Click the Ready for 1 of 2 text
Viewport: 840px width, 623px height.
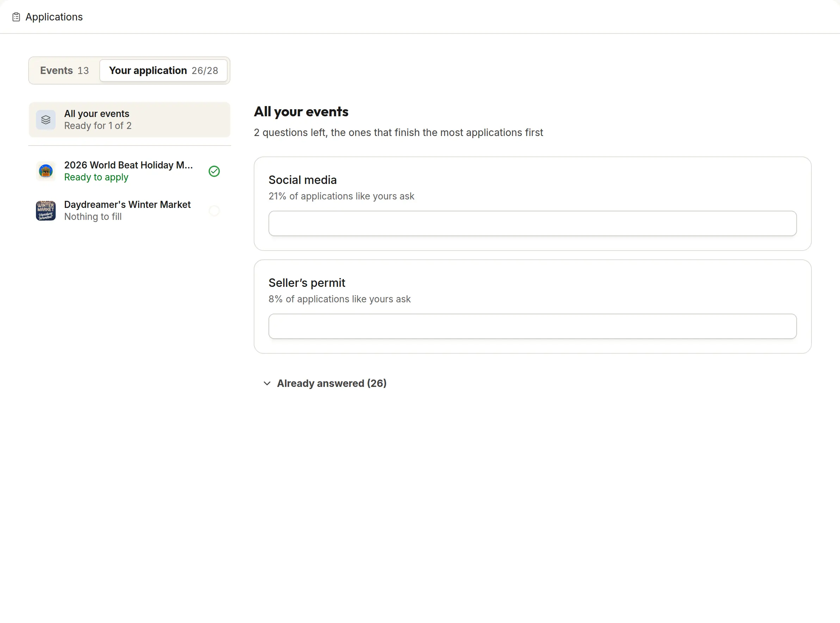(x=98, y=125)
